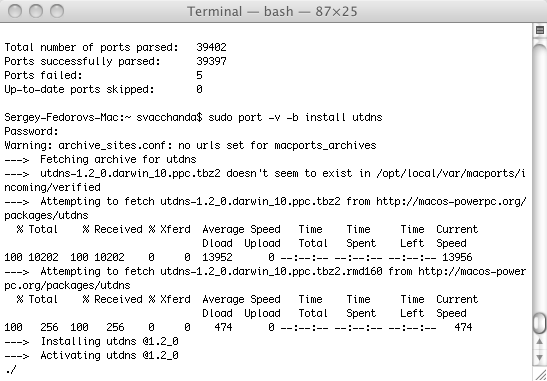
Task: Click the 'packages/utdns' line
Action: click(x=46, y=215)
